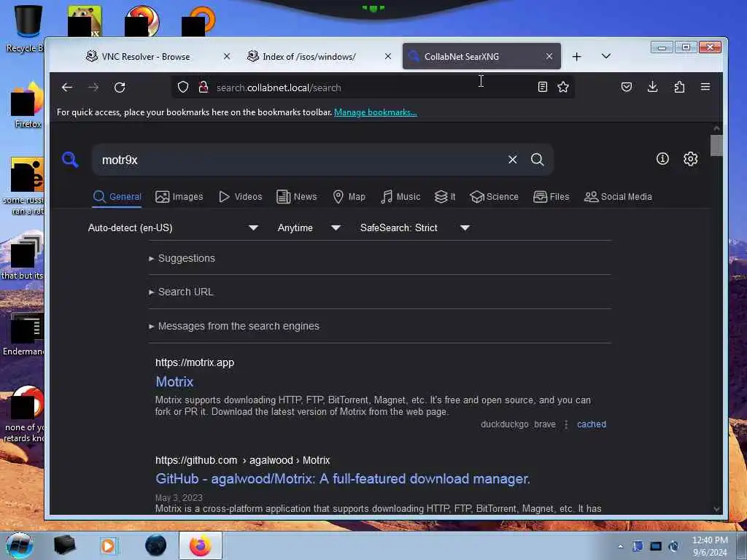747x560 pixels.
Task: Select the Images search category
Action: 179,197
